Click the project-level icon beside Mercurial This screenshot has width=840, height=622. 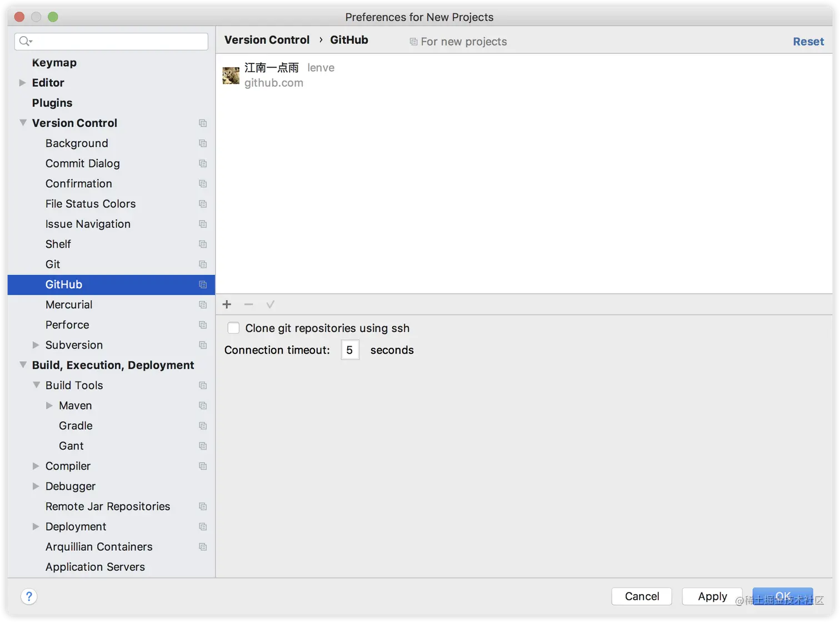[x=203, y=305]
